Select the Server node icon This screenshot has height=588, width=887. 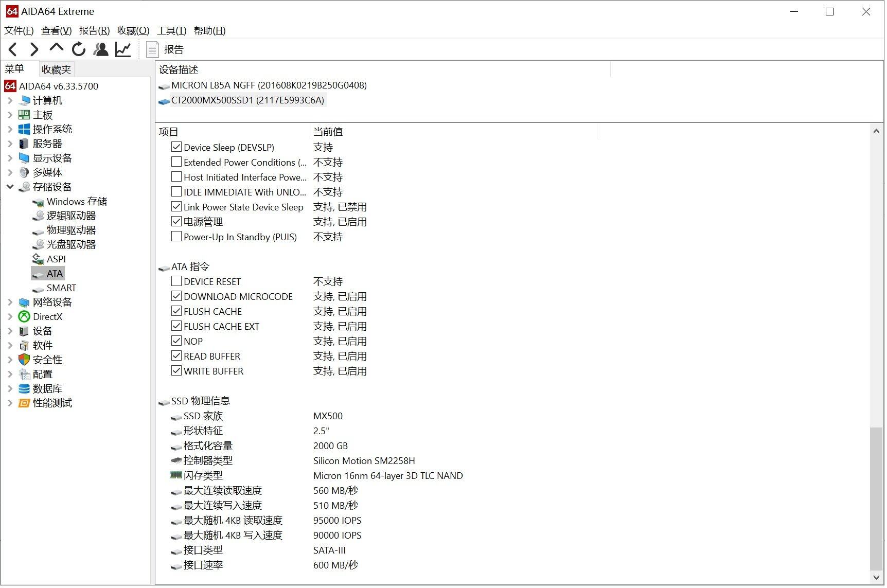tap(24, 144)
